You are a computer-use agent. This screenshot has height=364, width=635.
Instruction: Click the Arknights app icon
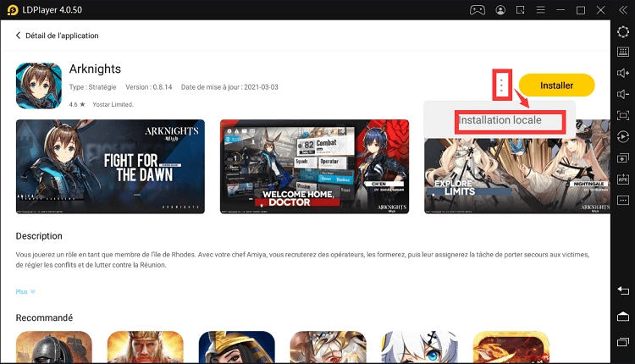pyautogui.click(x=39, y=85)
